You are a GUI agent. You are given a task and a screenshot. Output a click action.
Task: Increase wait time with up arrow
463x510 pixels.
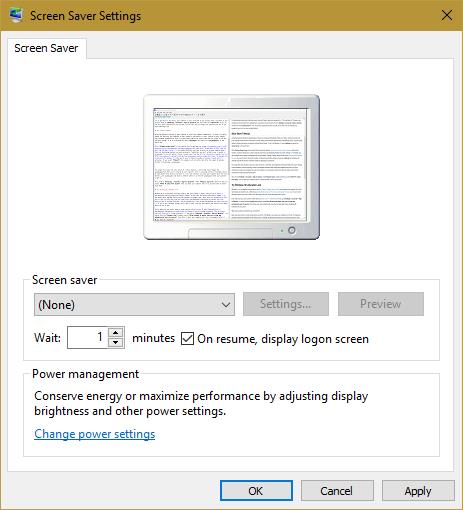click(116, 332)
